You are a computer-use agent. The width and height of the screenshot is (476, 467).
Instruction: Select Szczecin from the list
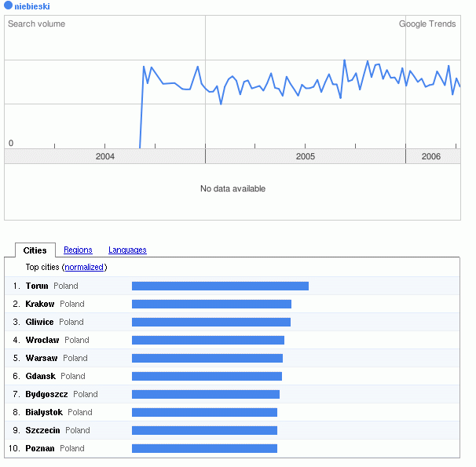point(43,431)
